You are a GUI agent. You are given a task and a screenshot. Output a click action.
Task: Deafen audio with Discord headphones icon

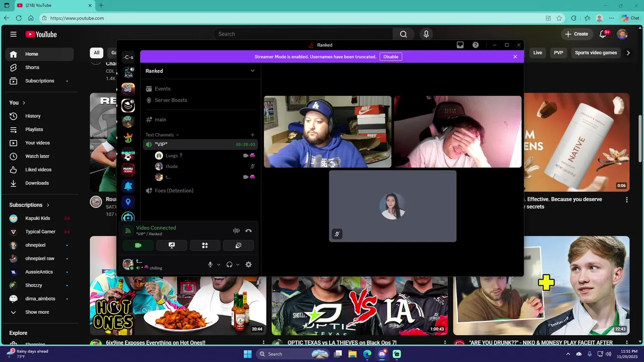[229, 264]
